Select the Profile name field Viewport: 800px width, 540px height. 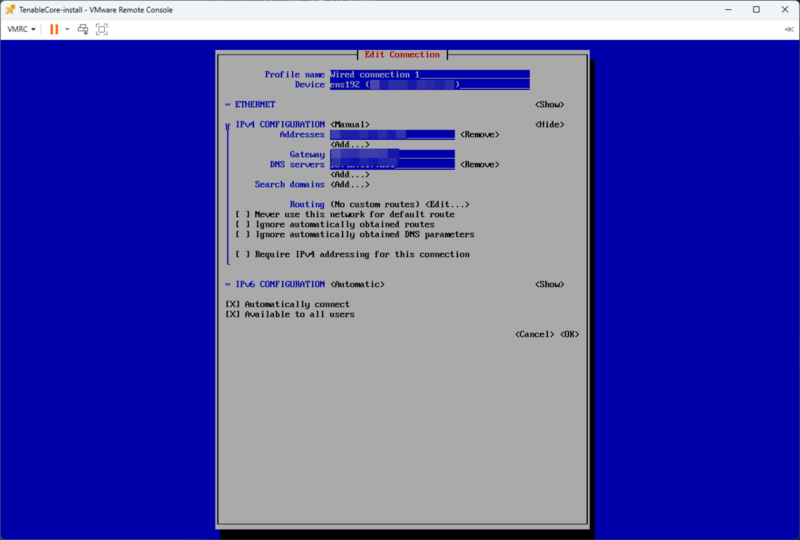pos(430,75)
